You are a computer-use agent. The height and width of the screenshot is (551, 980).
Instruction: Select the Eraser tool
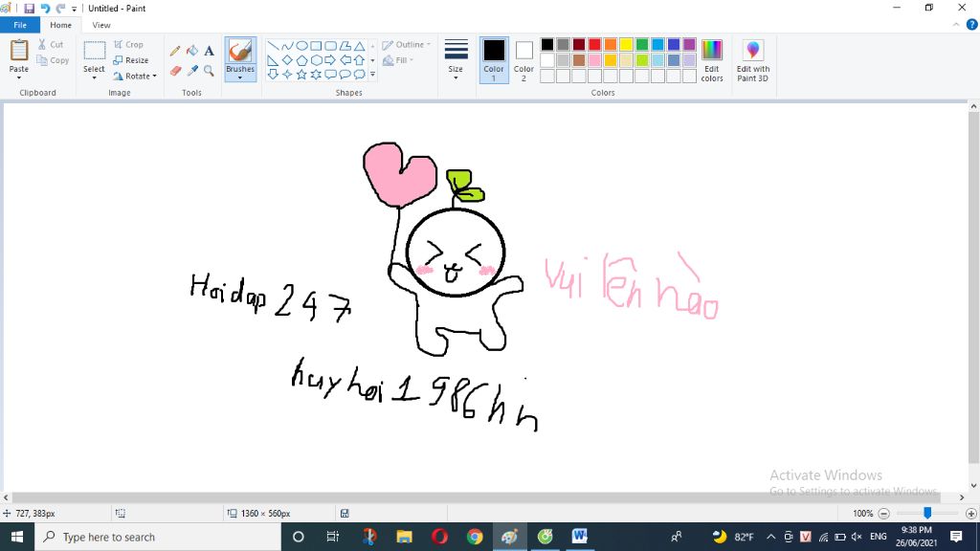click(x=175, y=71)
